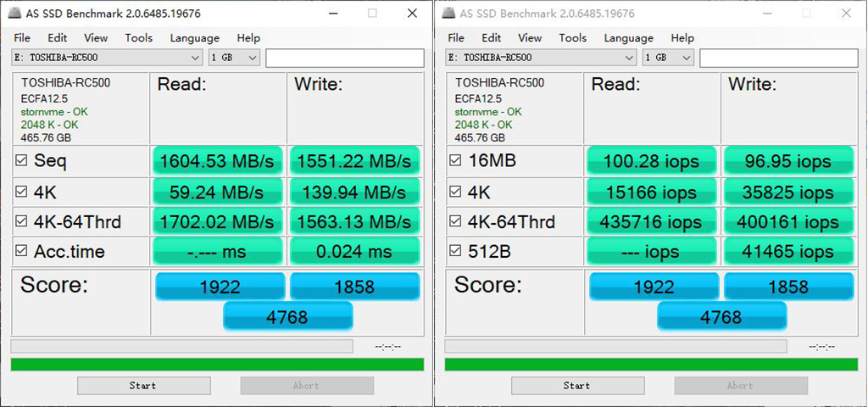This screenshot has height=407, width=868.
Task: Click 4K write result 139.94 MB/s
Action: point(354,192)
